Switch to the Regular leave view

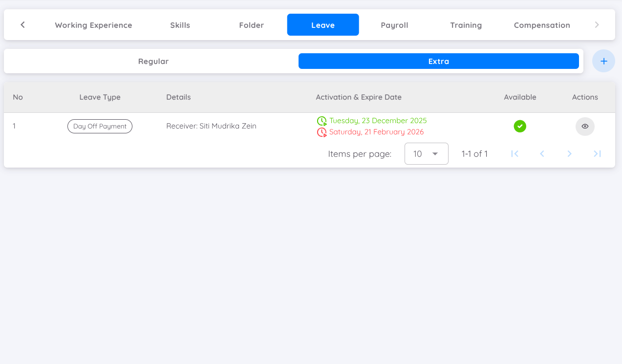[x=153, y=61]
